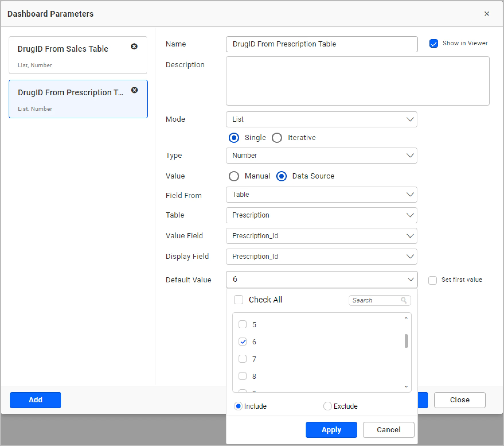Image resolution: width=504 pixels, height=446 pixels.
Task: Enable the Set first value checkbox
Action: pyautogui.click(x=432, y=280)
